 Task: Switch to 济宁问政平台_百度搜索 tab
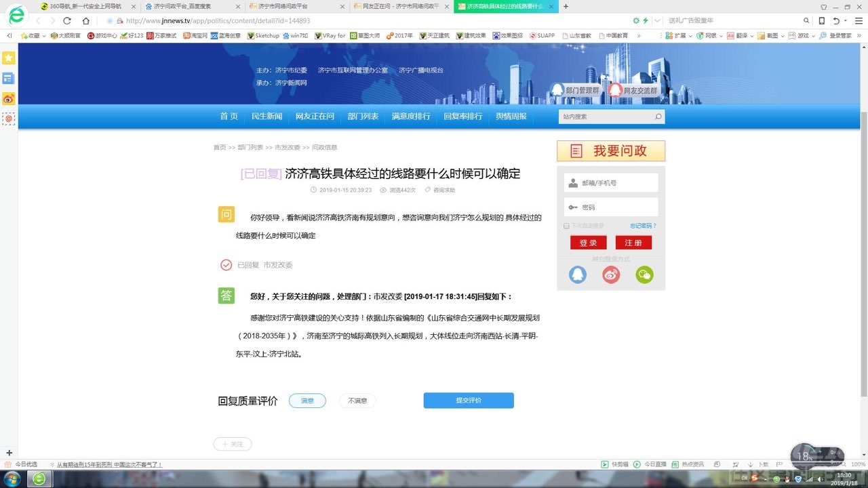point(191,6)
